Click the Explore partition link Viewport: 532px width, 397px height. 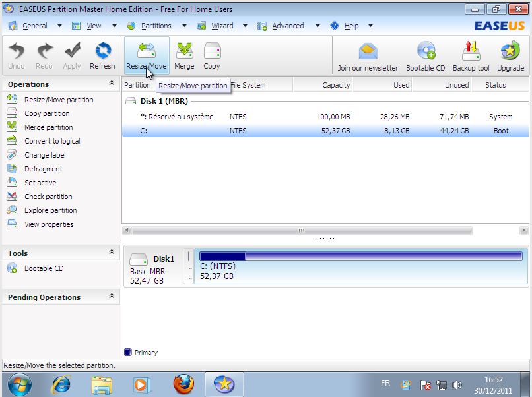click(x=51, y=210)
